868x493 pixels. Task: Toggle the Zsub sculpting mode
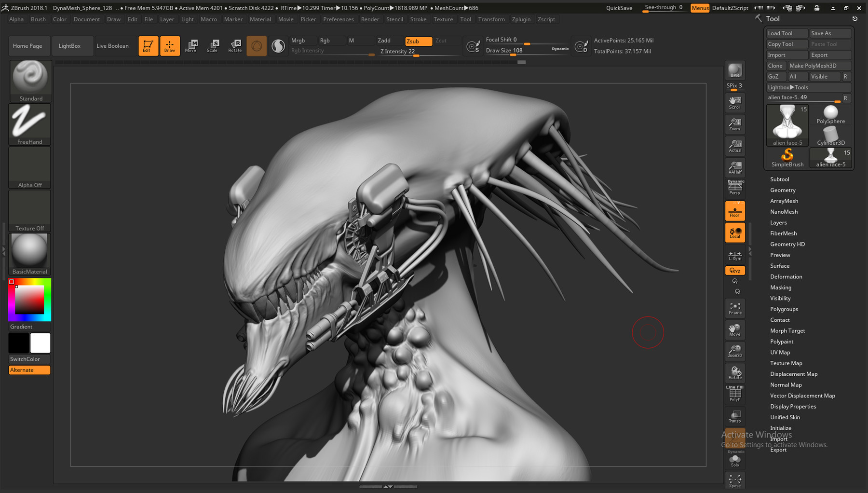pyautogui.click(x=418, y=41)
